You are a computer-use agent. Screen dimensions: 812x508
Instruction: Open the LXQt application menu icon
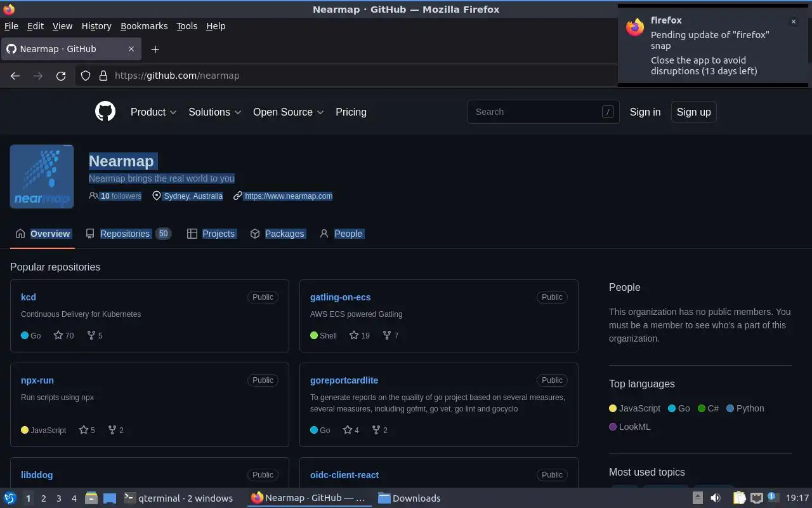tap(10, 498)
